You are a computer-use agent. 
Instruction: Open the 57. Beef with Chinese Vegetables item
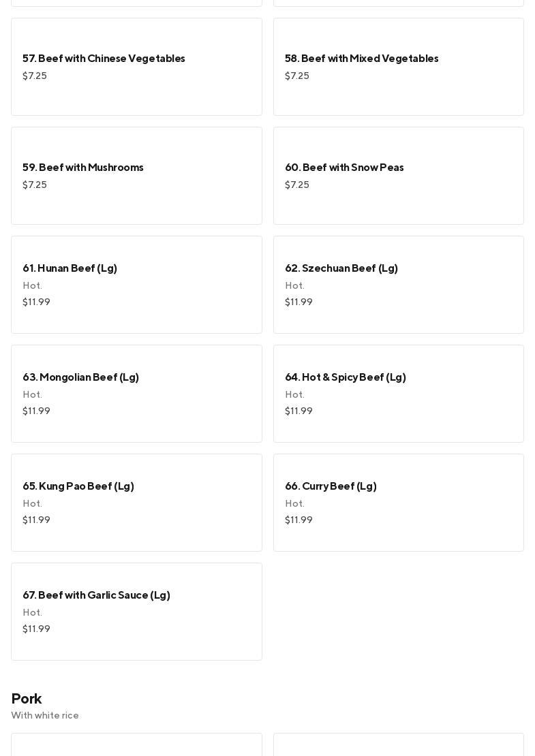point(136,67)
